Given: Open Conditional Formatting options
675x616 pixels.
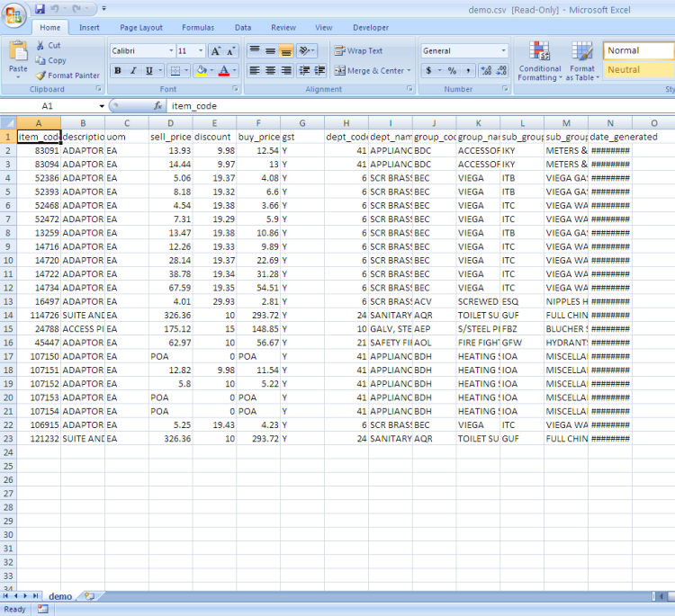Looking at the screenshot, I should (x=539, y=61).
